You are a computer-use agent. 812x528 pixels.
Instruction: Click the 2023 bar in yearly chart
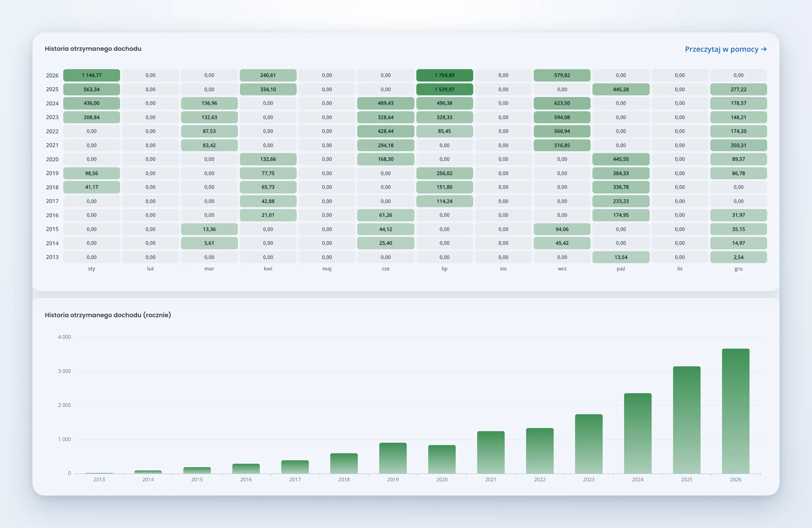point(588,444)
